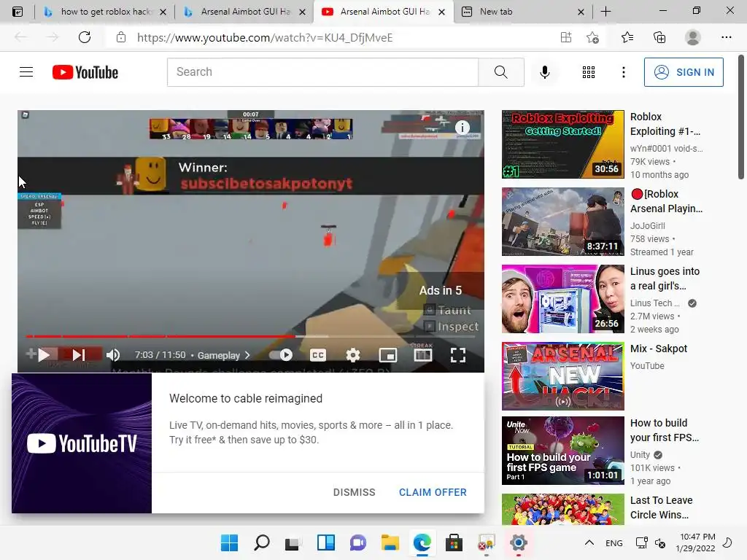The height and width of the screenshot is (560, 747).
Task: Mute the video volume
Action: [113, 355]
